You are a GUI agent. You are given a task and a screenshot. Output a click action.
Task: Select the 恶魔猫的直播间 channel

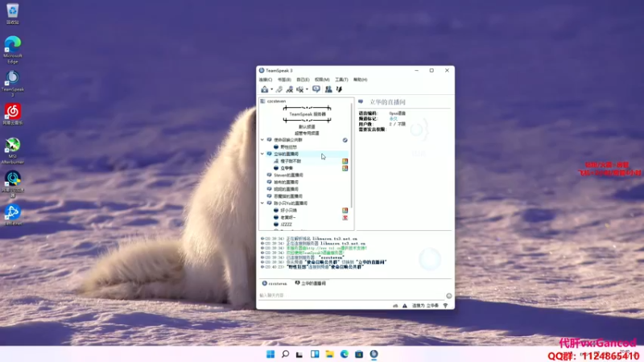pos(288,196)
